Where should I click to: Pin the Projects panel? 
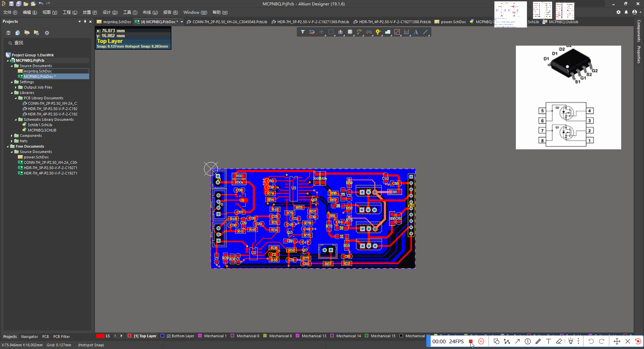point(85,21)
